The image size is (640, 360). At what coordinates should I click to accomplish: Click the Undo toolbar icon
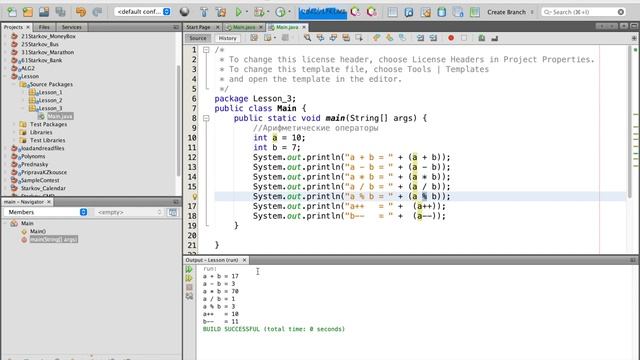81,12
